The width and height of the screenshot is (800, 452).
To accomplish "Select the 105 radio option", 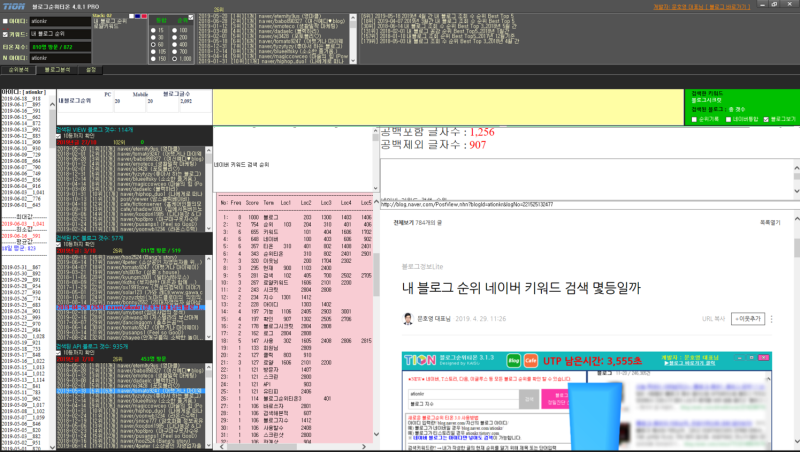I will [x=153, y=52].
